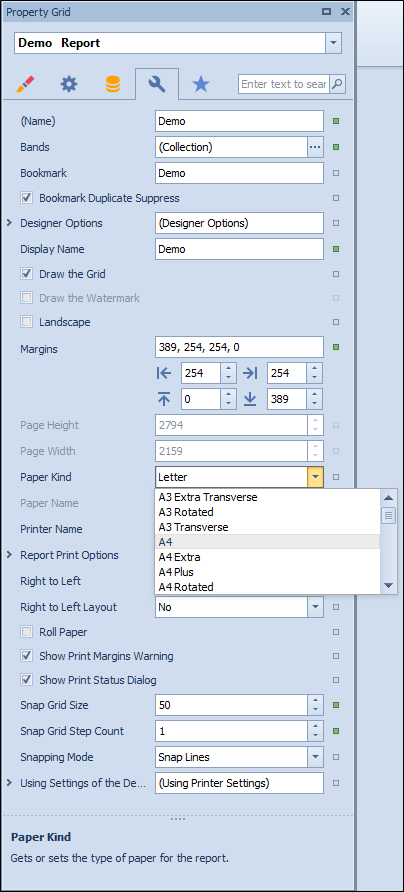Expand the Designer Options group
Image resolution: width=404 pixels, height=892 pixels.
9,223
